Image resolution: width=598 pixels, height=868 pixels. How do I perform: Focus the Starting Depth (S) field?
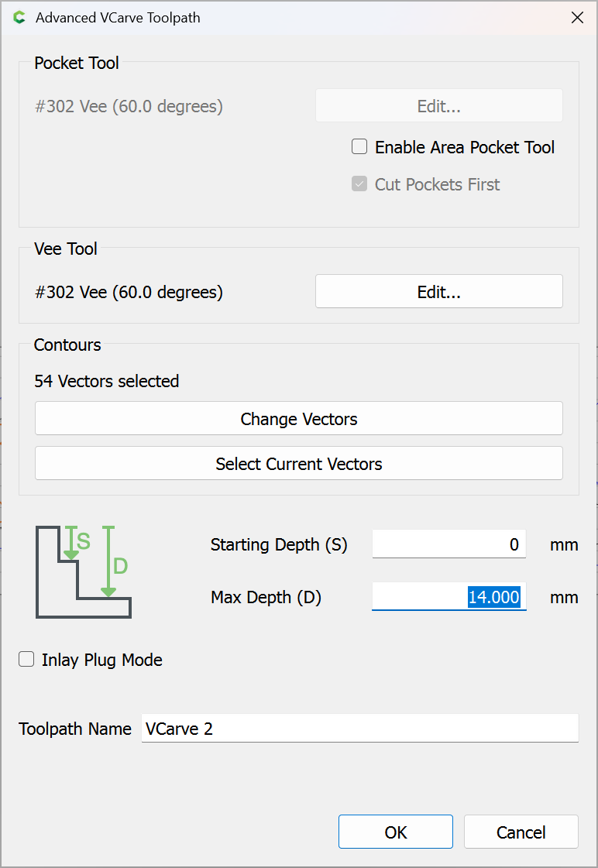tap(449, 544)
